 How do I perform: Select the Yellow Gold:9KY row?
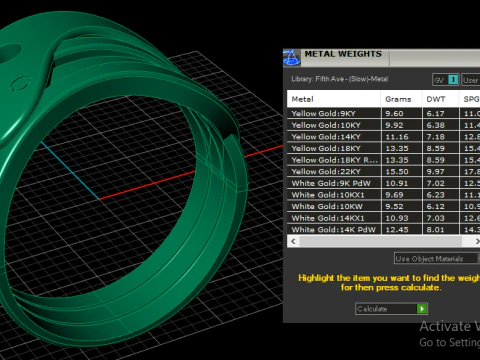tap(383, 113)
